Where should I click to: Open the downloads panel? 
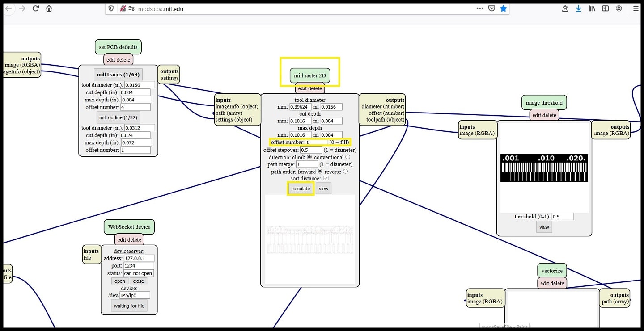(579, 8)
